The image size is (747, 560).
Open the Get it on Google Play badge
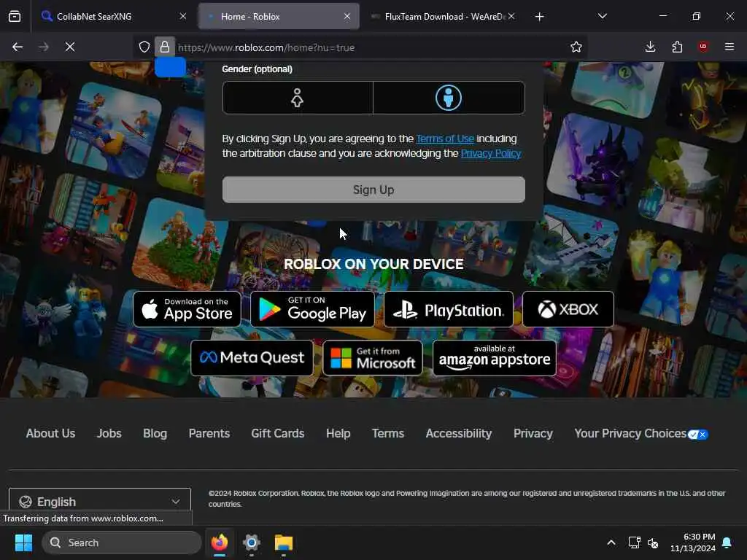pyautogui.click(x=312, y=309)
